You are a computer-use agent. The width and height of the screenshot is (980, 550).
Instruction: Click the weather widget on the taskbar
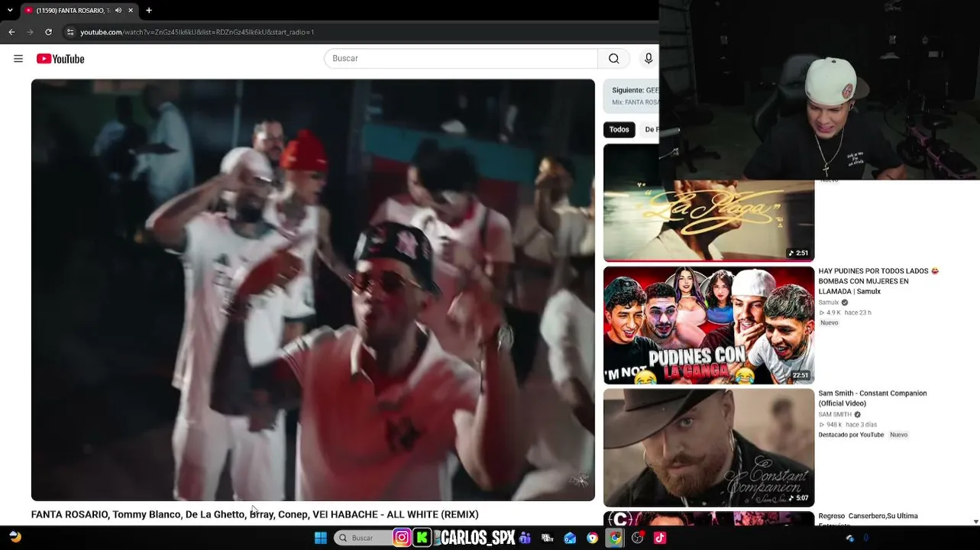(15, 538)
